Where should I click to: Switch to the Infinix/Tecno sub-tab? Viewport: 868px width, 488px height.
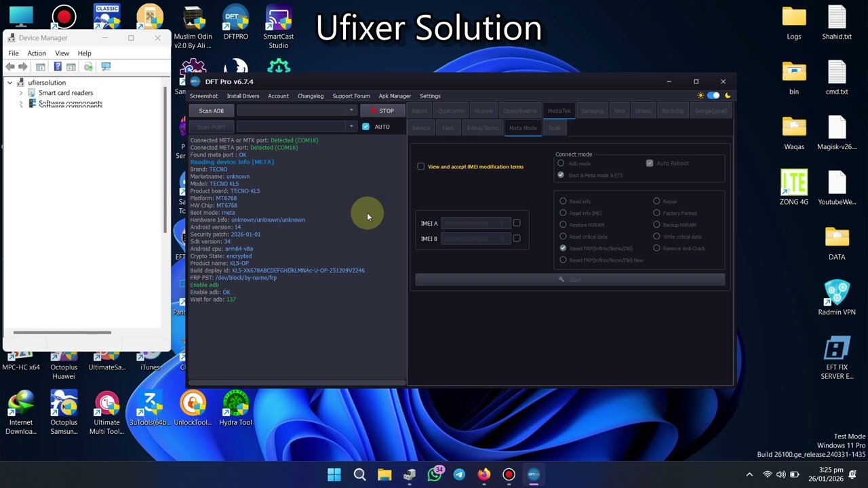tap(482, 128)
